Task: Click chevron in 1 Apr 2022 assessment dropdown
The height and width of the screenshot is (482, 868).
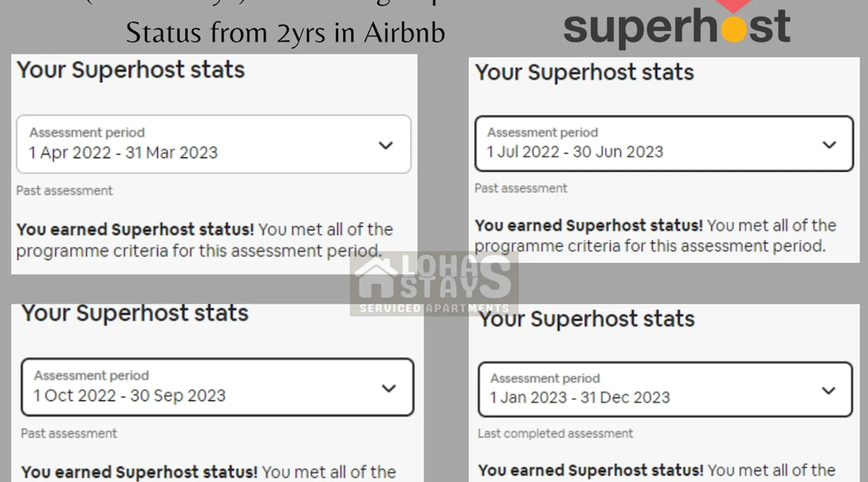Action: (386, 145)
